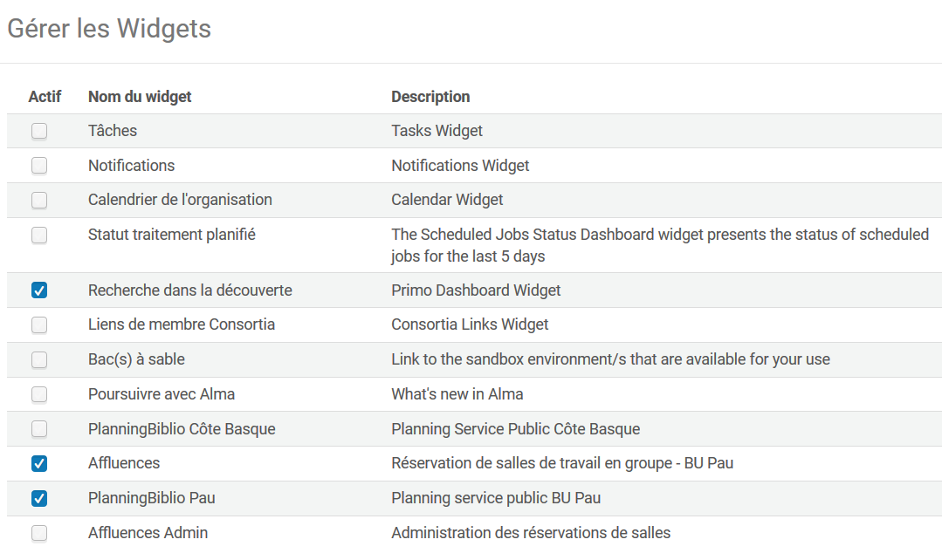The height and width of the screenshot is (560, 942).
Task: Click the Planning service public BU Pau text
Action: pyautogui.click(x=496, y=498)
